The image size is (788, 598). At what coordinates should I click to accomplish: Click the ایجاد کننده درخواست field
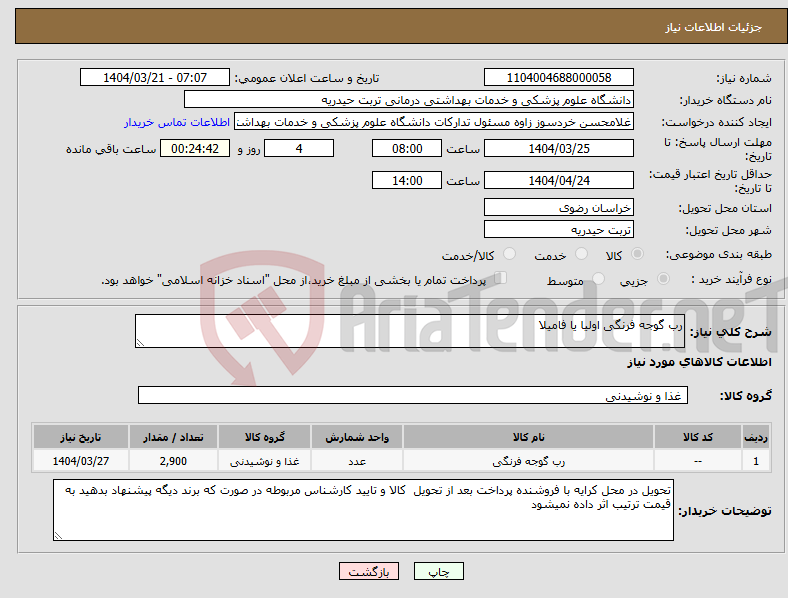pyautogui.click(x=434, y=122)
